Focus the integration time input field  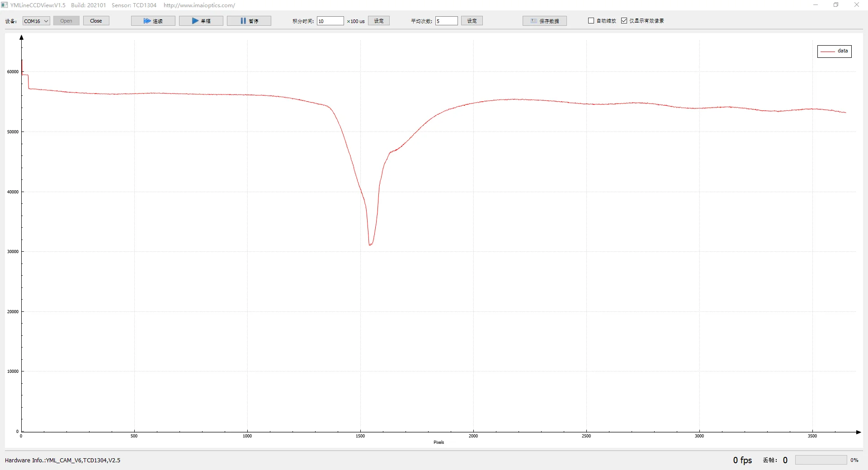pyautogui.click(x=330, y=21)
